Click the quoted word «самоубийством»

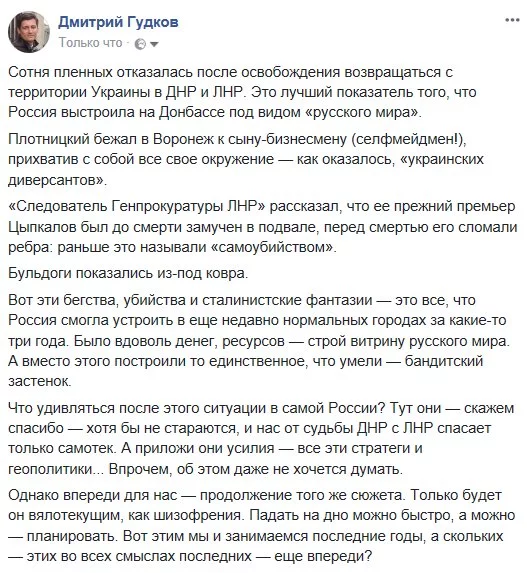pyautogui.click(x=273, y=247)
